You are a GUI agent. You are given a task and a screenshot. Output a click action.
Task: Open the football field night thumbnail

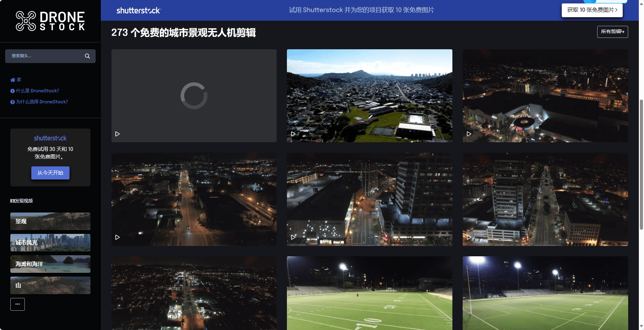(369, 293)
